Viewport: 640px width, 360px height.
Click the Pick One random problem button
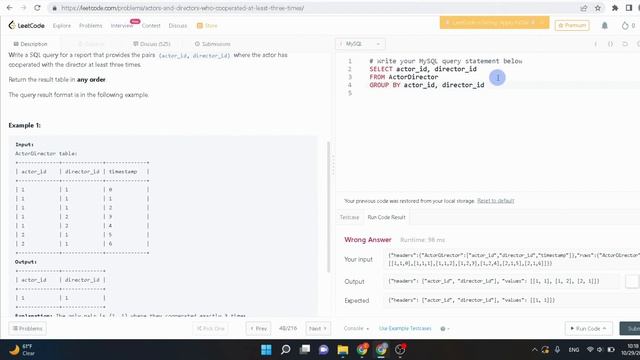coord(211,328)
